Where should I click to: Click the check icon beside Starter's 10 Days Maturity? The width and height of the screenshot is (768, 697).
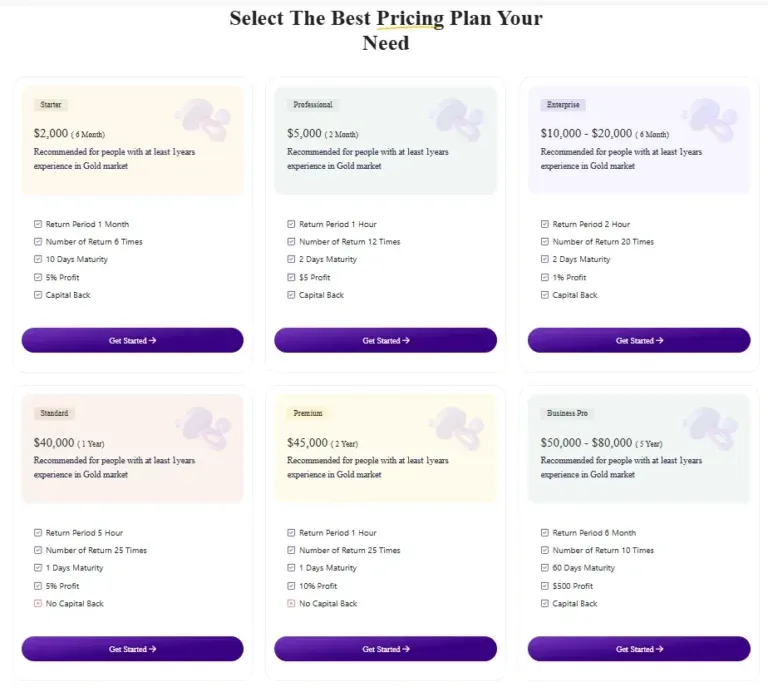point(38,260)
